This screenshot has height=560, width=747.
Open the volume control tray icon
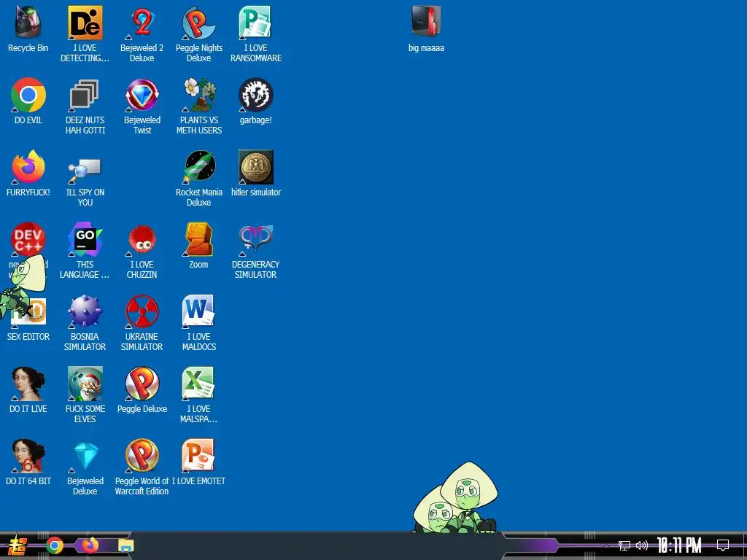pos(642,545)
